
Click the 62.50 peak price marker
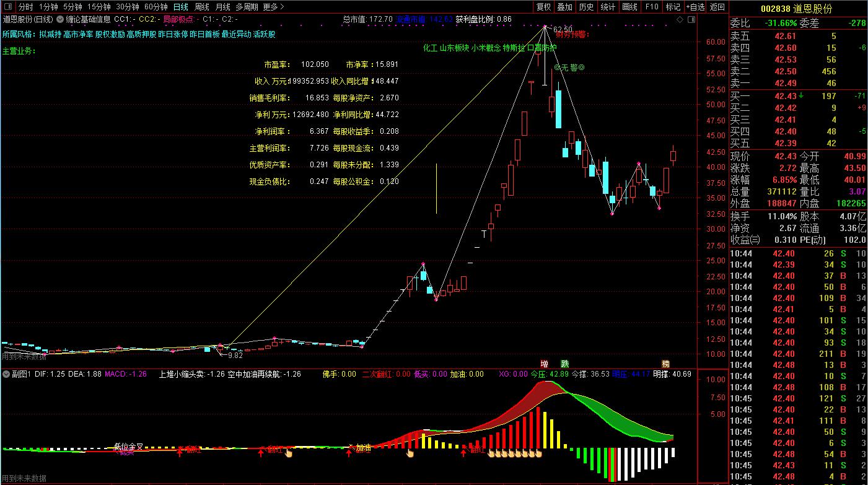click(563, 30)
